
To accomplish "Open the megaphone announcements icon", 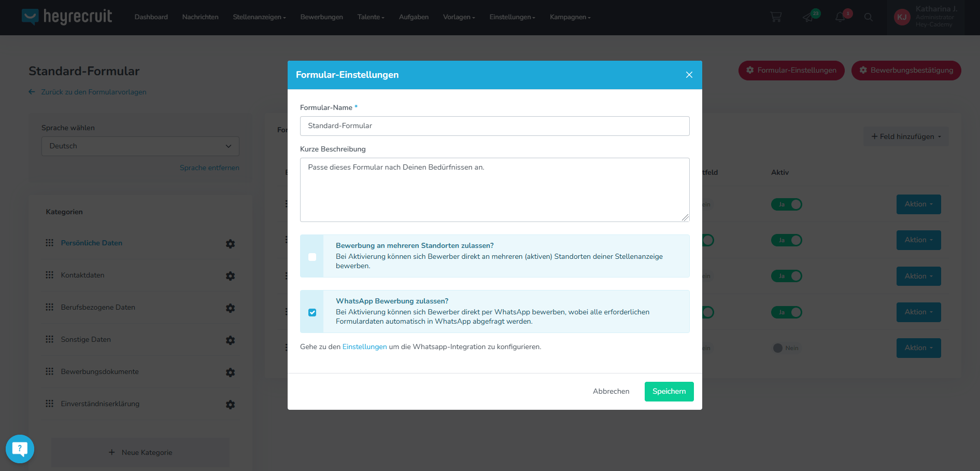I will point(808,17).
